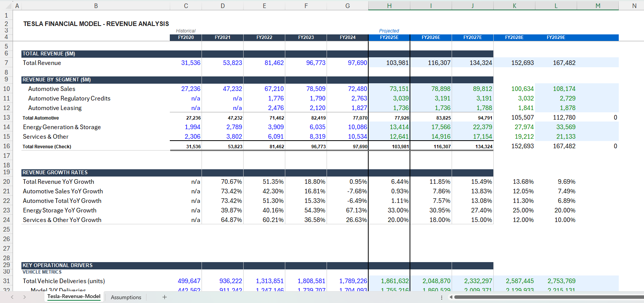Select 'Automotive Regulatory Credits' label
644x303 pixels.
(69, 98)
